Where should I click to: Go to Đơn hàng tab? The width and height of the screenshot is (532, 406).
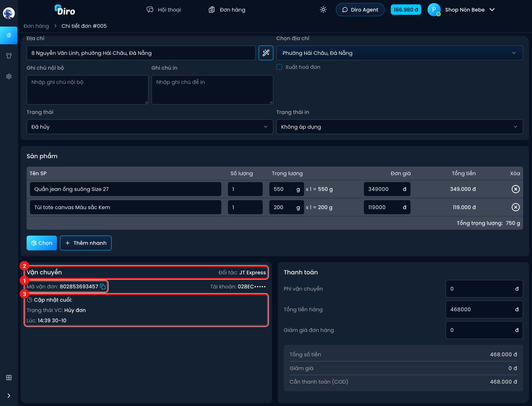click(227, 10)
